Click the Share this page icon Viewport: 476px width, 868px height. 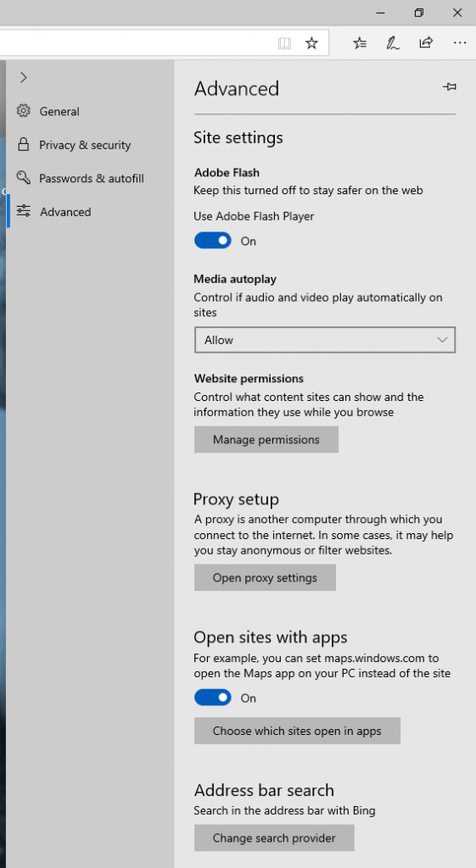click(x=426, y=42)
